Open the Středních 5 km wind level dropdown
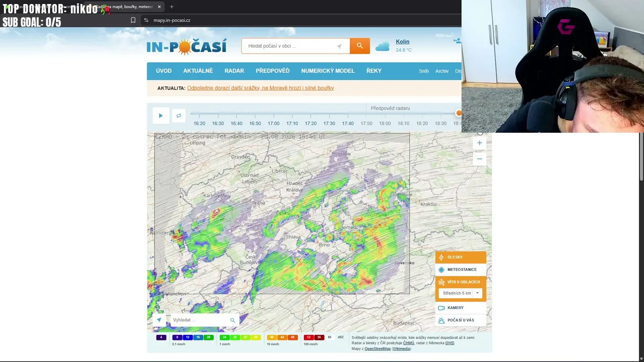This screenshot has width=644, height=362. pos(461,293)
